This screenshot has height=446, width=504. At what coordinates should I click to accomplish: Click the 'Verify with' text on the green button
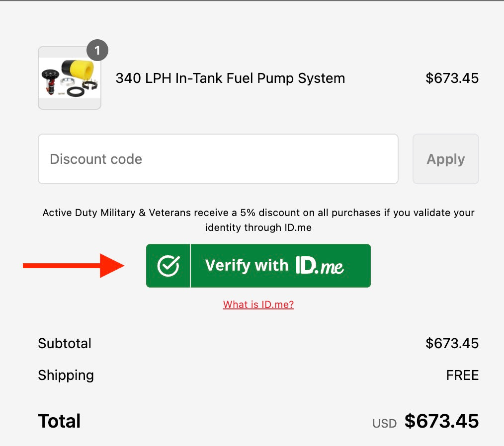[x=247, y=266]
